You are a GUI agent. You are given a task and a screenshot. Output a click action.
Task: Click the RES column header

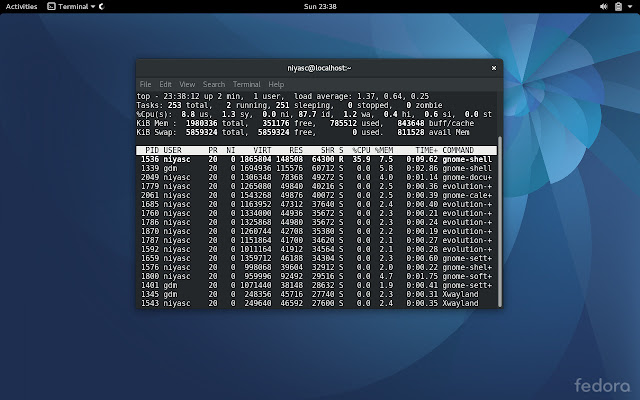(x=296, y=150)
